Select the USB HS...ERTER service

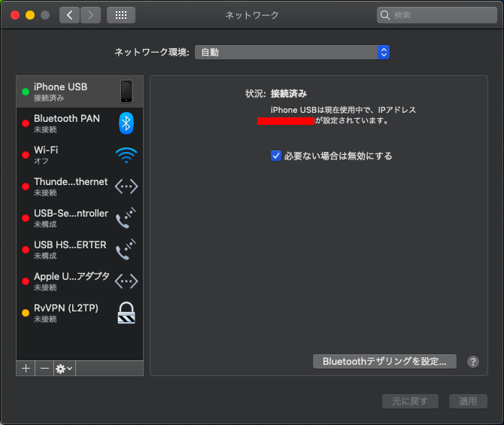click(80, 250)
